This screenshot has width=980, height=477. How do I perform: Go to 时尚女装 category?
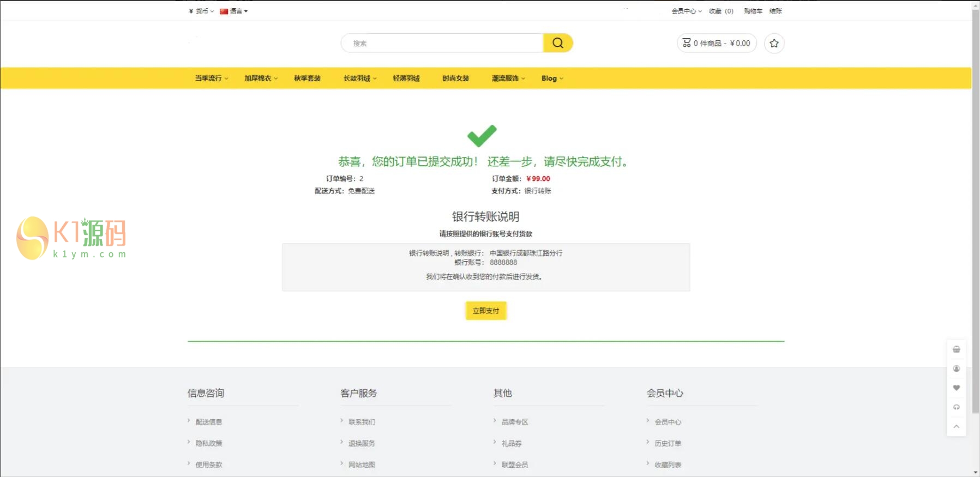pos(455,79)
